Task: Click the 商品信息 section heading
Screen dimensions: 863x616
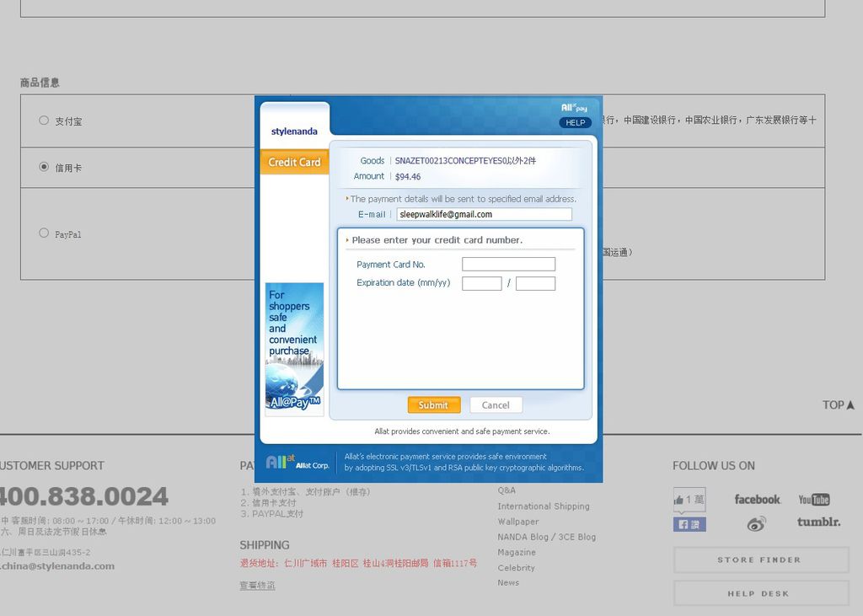Action: pos(40,83)
